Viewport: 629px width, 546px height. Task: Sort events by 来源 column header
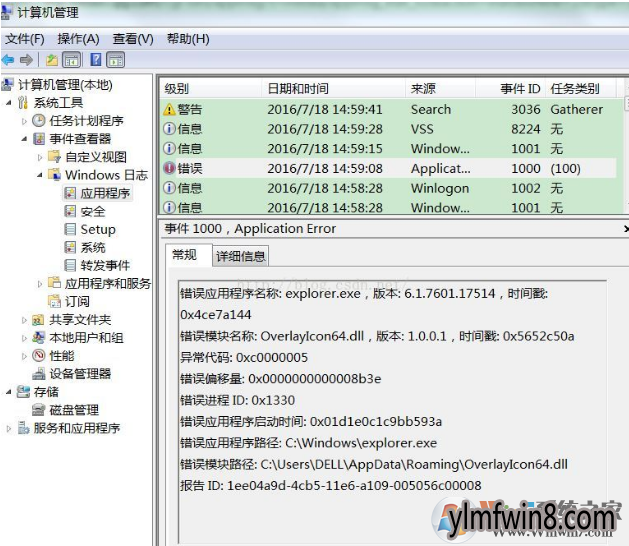[x=440, y=88]
